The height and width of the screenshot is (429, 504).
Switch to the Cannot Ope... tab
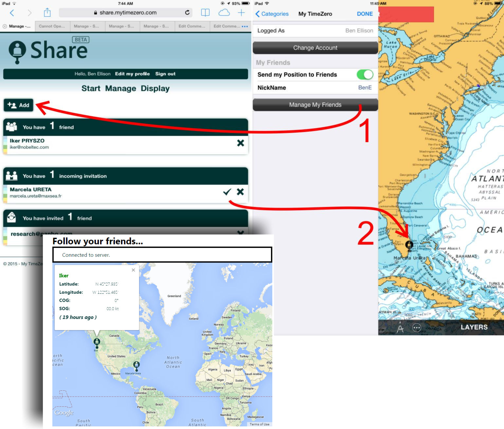(52, 26)
